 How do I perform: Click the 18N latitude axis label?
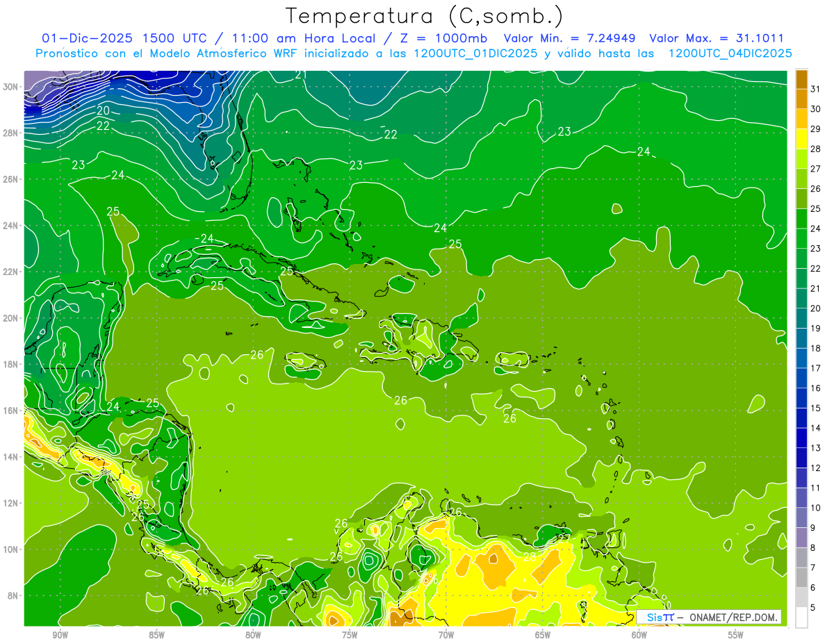(11, 364)
